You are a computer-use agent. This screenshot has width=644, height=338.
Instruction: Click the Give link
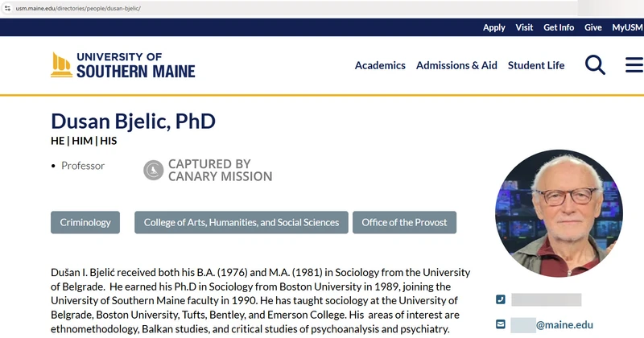[593, 27]
